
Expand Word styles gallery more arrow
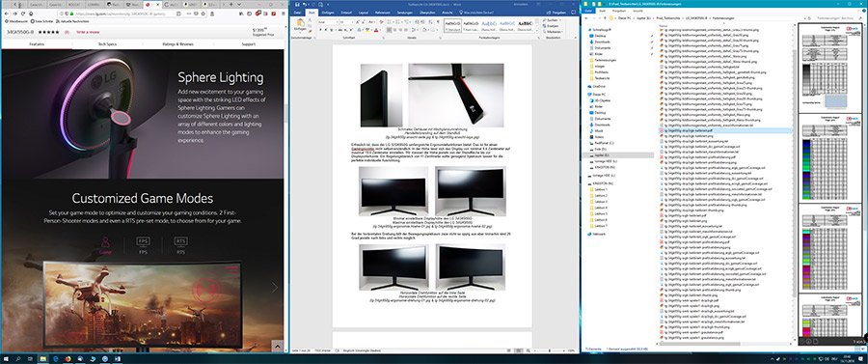pyautogui.click(x=537, y=31)
